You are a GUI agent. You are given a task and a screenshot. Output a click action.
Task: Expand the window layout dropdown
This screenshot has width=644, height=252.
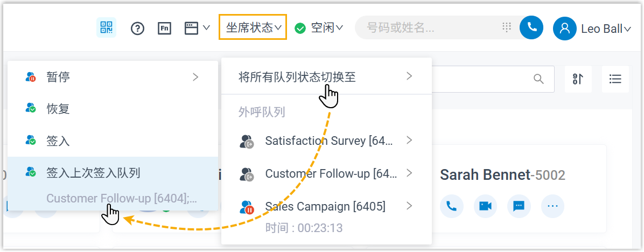[197, 28]
